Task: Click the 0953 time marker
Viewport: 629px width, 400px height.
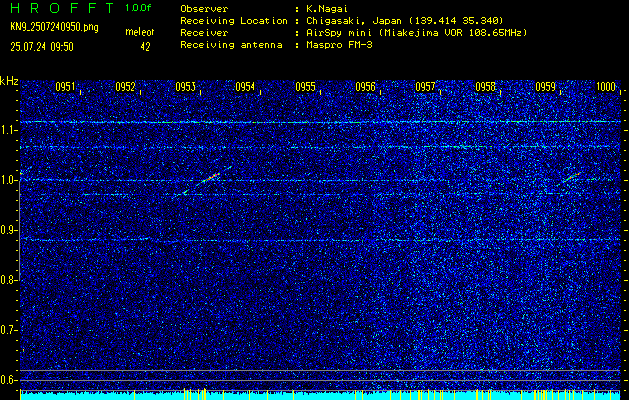Action: coord(185,87)
